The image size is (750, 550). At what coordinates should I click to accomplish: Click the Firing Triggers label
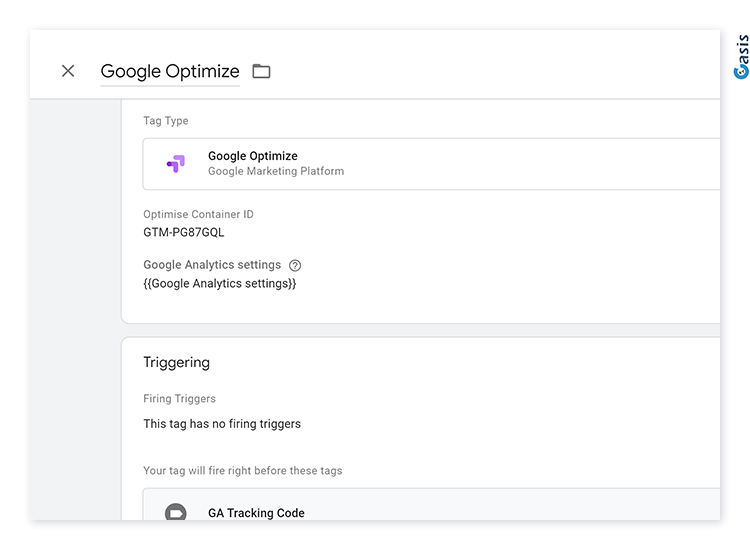coord(179,398)
